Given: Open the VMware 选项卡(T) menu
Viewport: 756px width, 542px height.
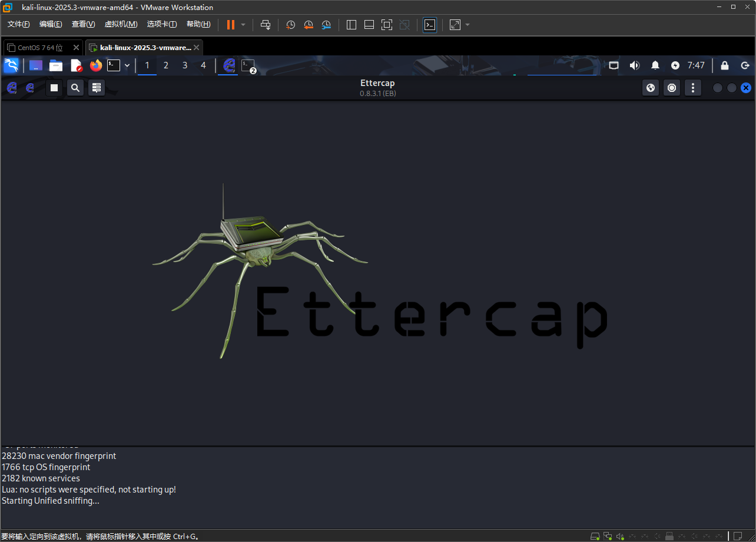Looking at the screenshot, I should click(x=162, y=24).
